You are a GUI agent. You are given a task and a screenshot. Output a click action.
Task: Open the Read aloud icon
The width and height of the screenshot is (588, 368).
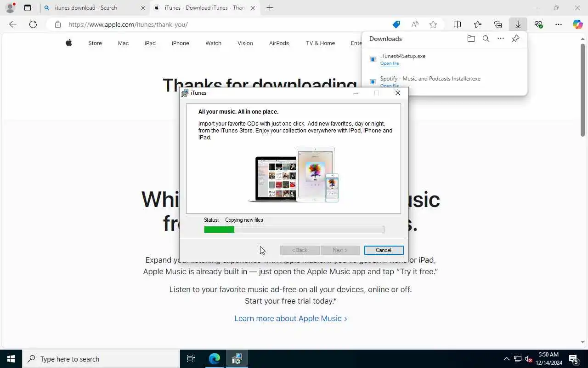pos(415,24)
